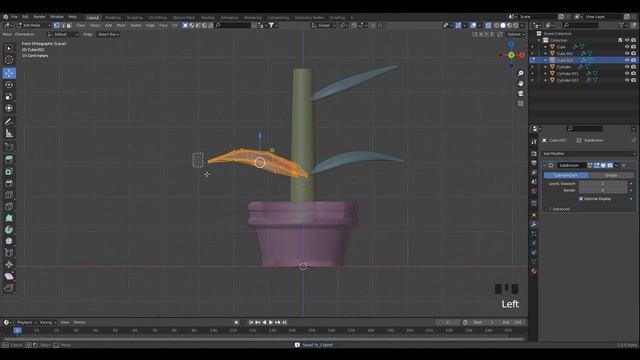Viewport: 640px width, 360px height.
Task: Disable Cylinder.002 in renders camera icon
Action: pos(633,80)
